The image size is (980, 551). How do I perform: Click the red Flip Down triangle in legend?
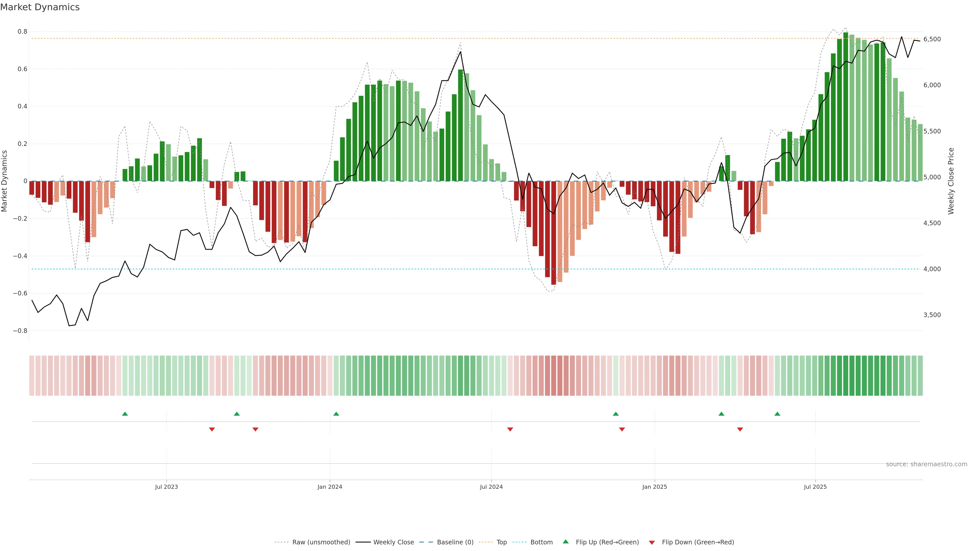[x=652, y=542]
